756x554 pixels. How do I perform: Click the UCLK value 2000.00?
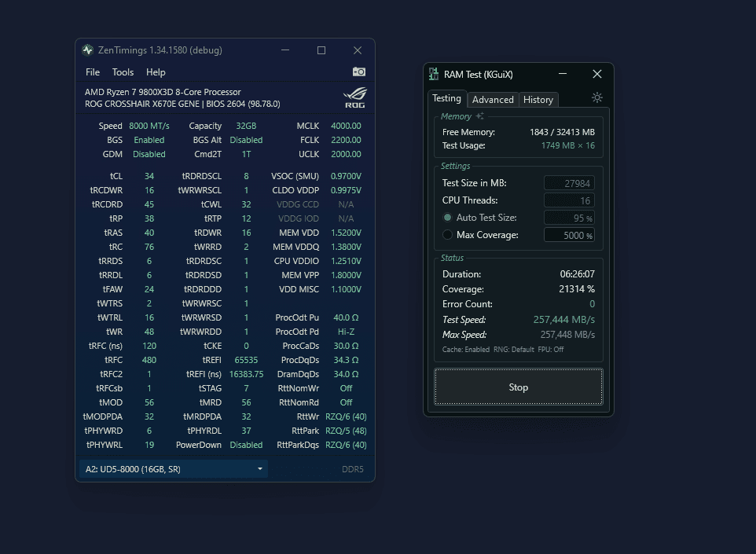coord(346,154)
